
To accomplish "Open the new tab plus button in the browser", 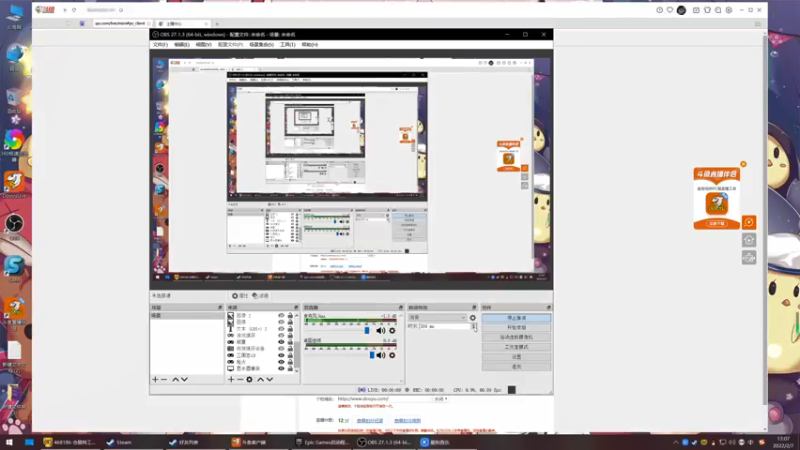I will click(x=217, y=24).
